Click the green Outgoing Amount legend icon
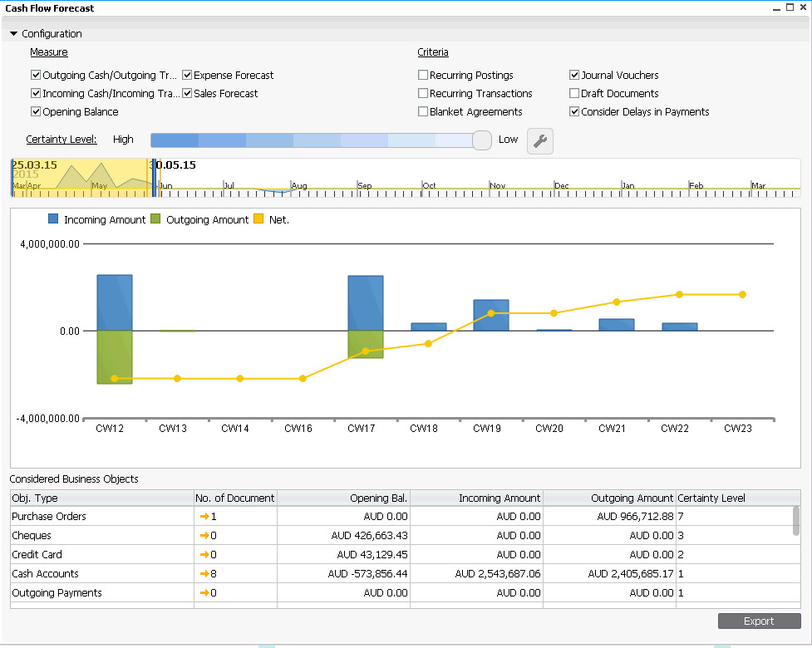The height and width of the screenshot is (648, 812). click(155, 219)
